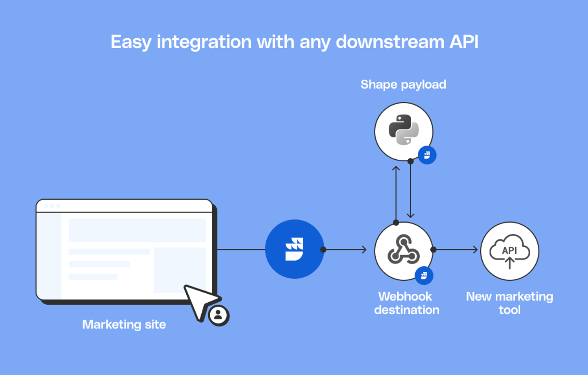Click the heading "Easy integration with any downstream API"
588x375 pixels.
tap(294, 42)
